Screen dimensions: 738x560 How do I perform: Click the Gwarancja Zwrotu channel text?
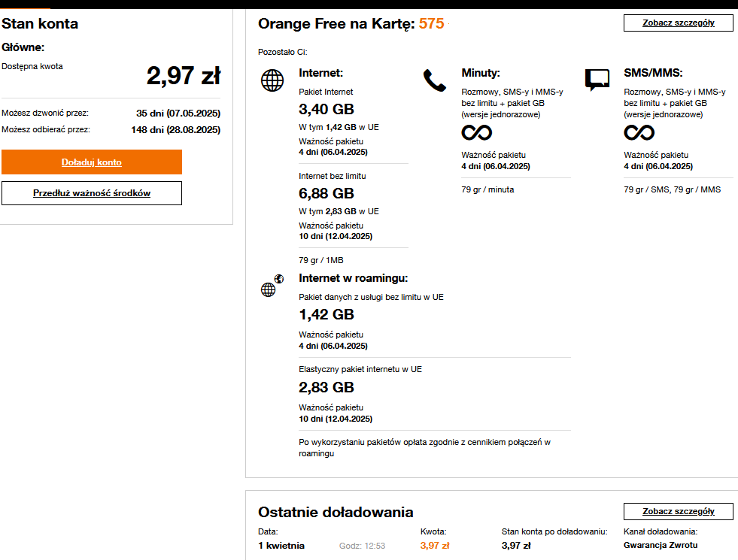pyautogui.click(x=661, y=545)
